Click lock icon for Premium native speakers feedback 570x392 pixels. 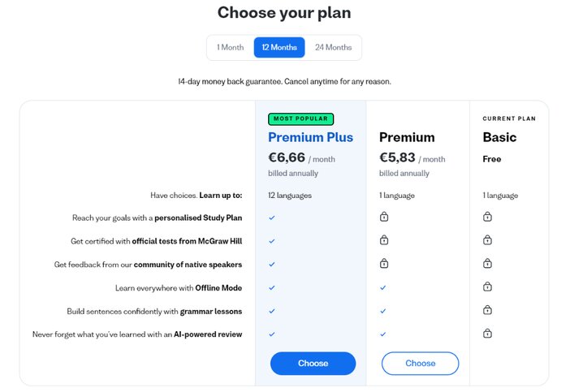click(x=384, y=264)
